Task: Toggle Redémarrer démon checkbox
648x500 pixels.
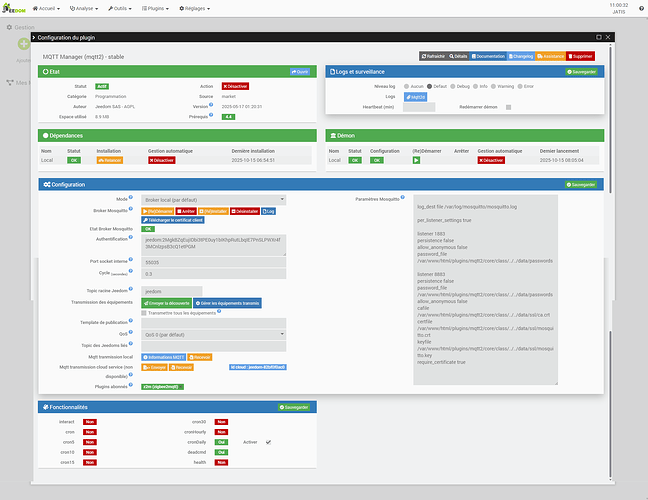Action: (x=508, y=107)
